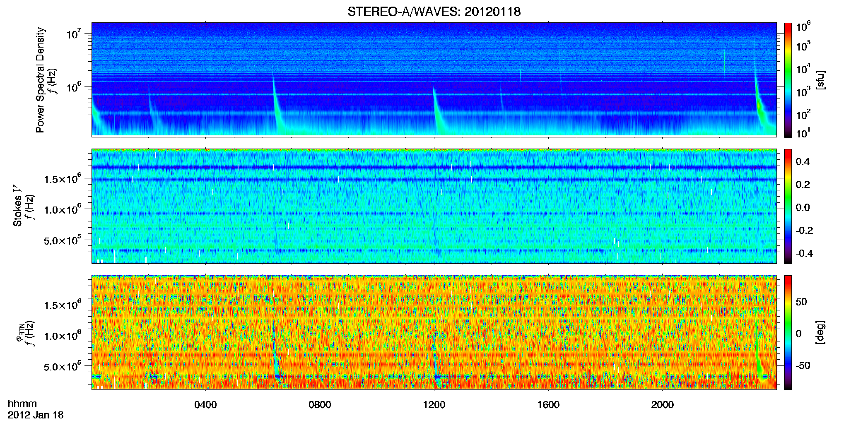Select the 1.0×10^6 tick in φ RTN panel
This screenshot has width=868, height=447.
click(x=63, y=335)
